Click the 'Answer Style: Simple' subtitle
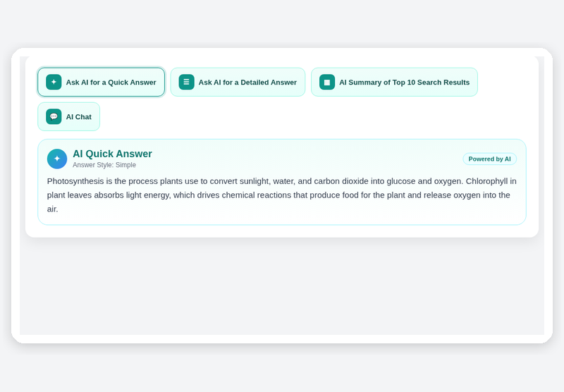The image size is (564, 392). pos(104,165)
